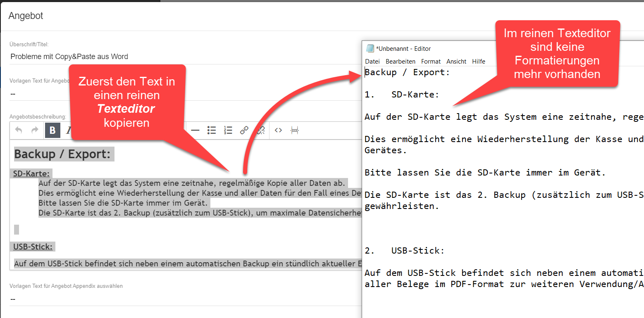Viewport: 644px width, 318px height.
Task: Click the '1. SD-Karte:' line in the Notepad Editor
Action: (x=402, y=95)
